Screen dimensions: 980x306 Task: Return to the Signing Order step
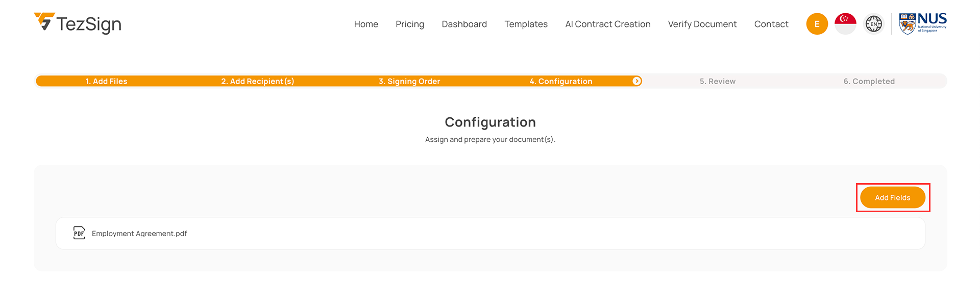(x=409, y=81)
